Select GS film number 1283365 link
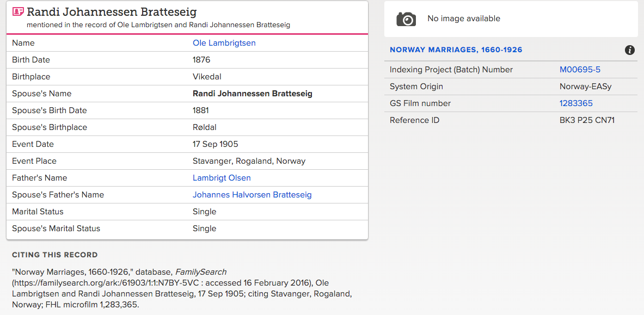 576,103
